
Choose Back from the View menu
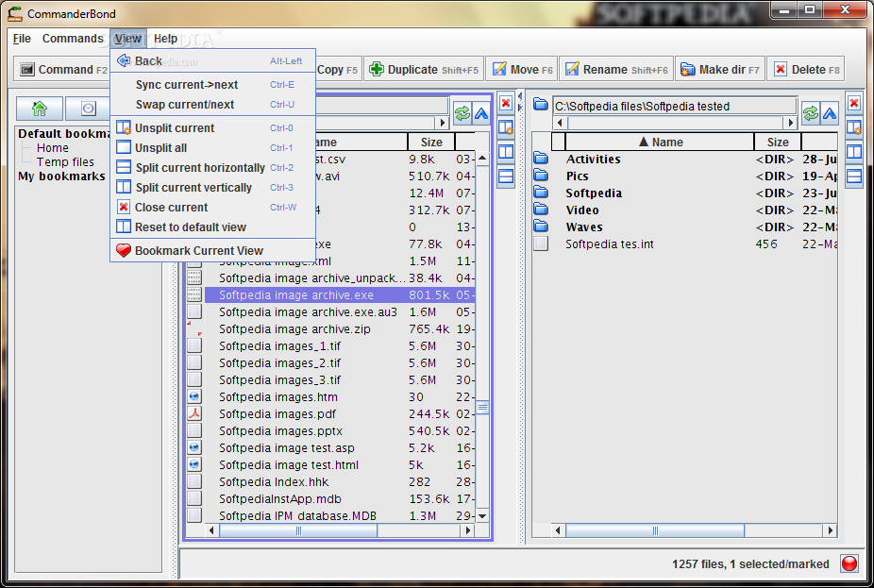[213, 60]
